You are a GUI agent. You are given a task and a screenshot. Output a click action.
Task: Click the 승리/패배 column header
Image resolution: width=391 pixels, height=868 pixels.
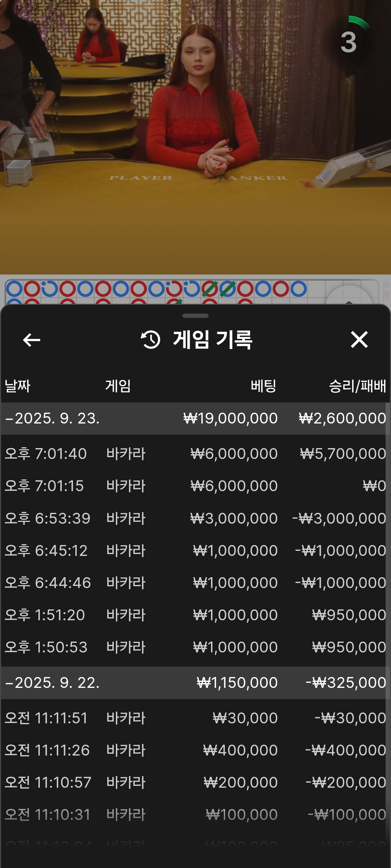pyautogui.click(x=357, y=386)
